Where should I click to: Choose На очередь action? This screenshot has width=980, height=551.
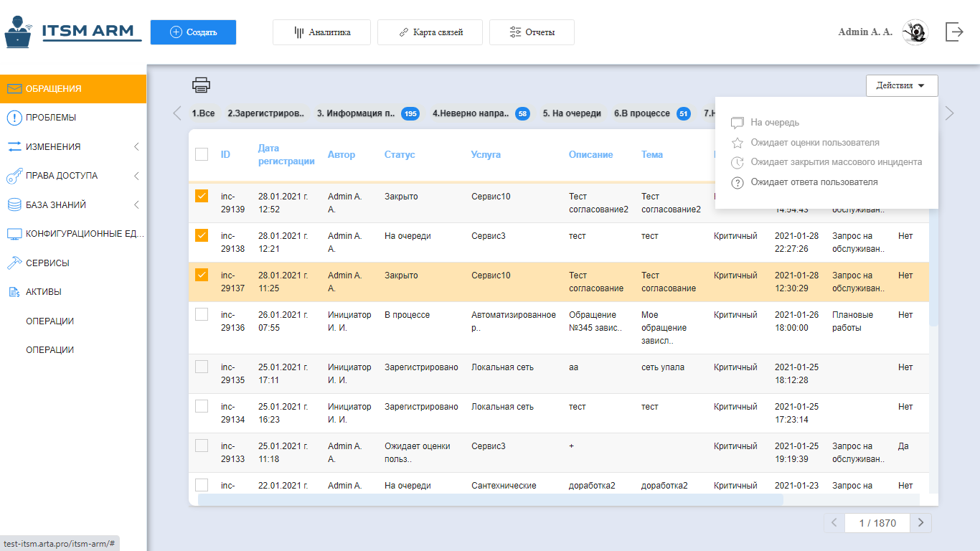coord(775,123)
